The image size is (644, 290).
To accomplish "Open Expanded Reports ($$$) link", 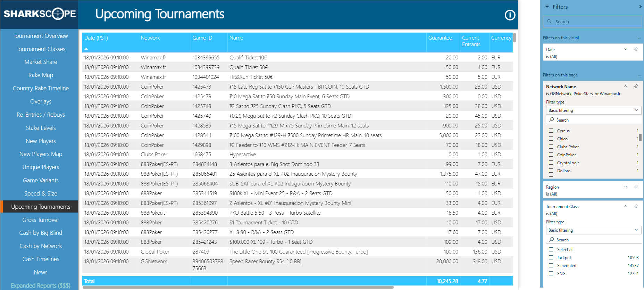I will (41, 285).
